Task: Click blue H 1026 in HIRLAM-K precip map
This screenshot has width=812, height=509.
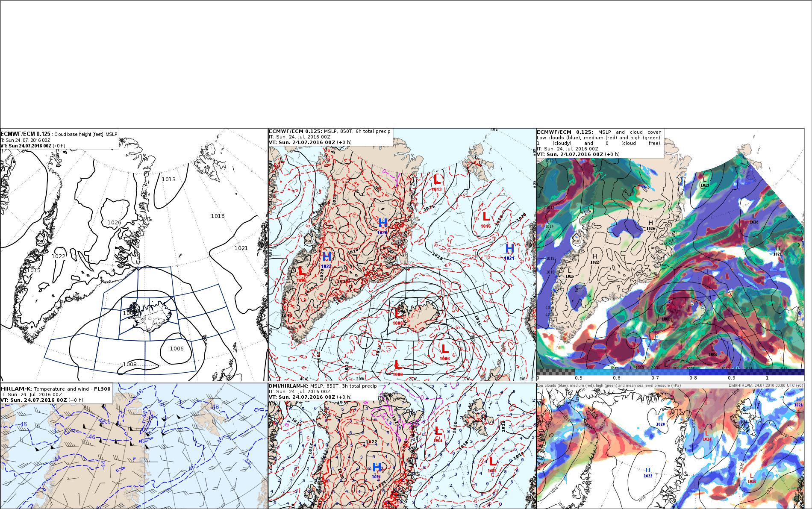Action: point(377,470)
